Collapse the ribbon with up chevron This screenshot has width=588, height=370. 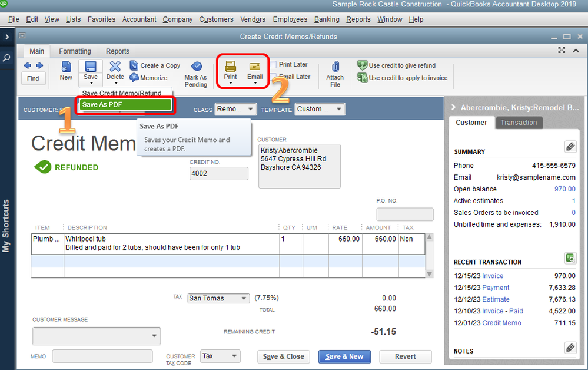pos(576,50)
